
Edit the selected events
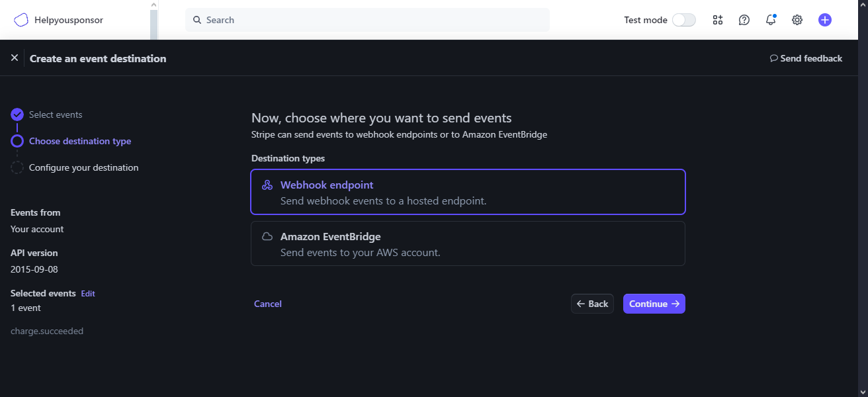click(x=88, y=293)
